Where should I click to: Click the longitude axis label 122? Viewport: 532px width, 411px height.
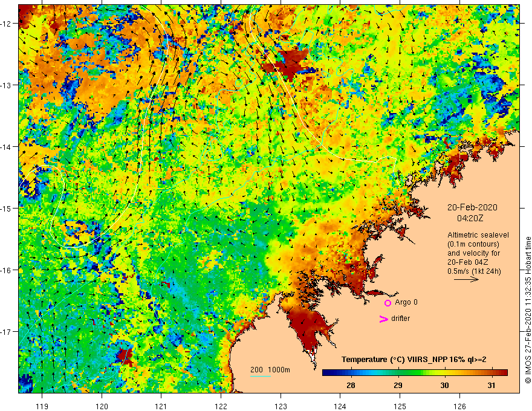click(221, 406)
